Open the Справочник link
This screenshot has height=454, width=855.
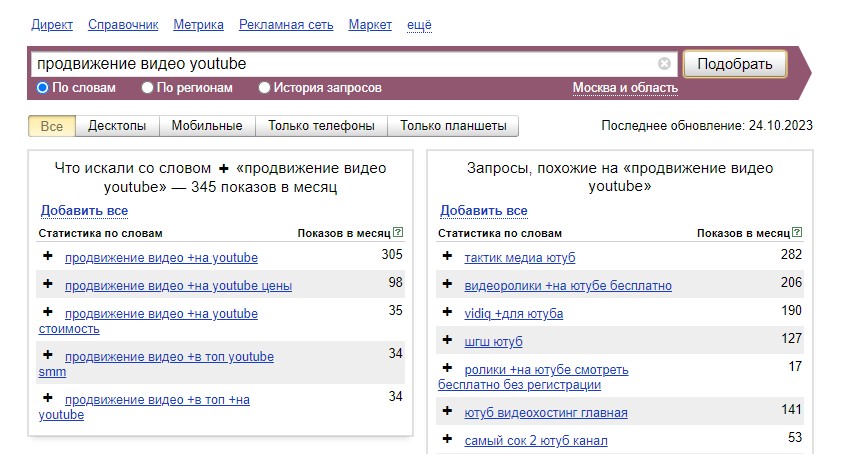[x=123, y=25]
